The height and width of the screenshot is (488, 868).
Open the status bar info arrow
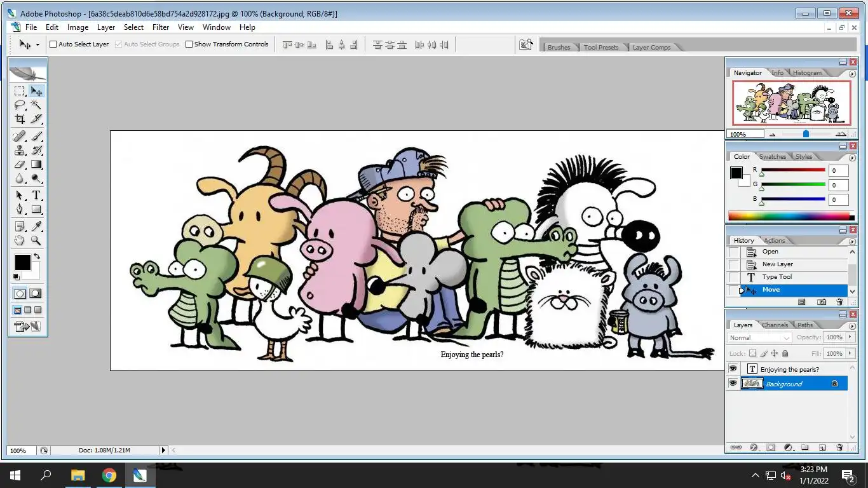coord(163,450)
